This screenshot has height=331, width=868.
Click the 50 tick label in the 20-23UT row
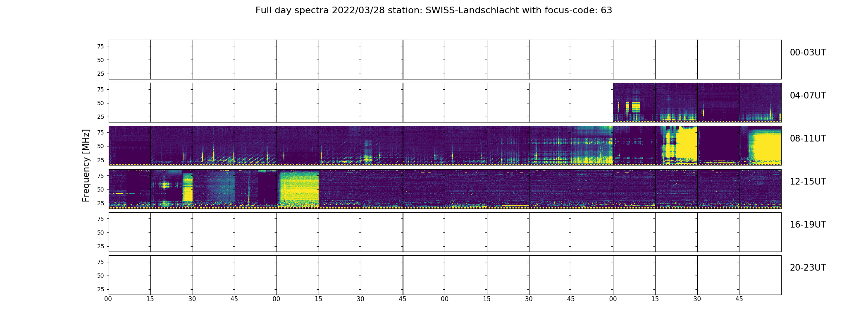point(100,276)
